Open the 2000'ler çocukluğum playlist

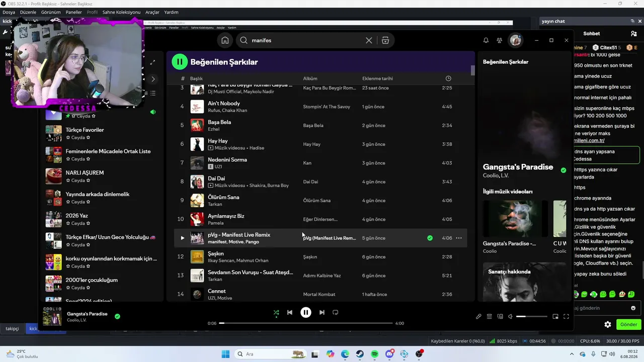[102, 284]
